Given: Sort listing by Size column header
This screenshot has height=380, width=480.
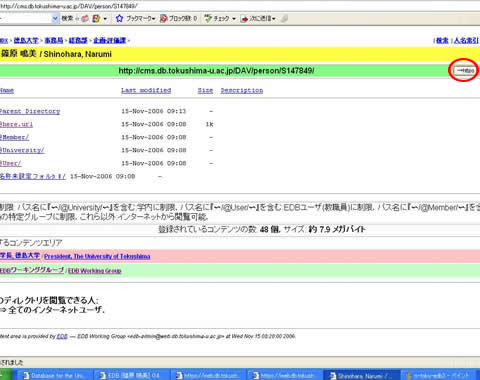Looking at the screenshot, I should tap(205, 90).
